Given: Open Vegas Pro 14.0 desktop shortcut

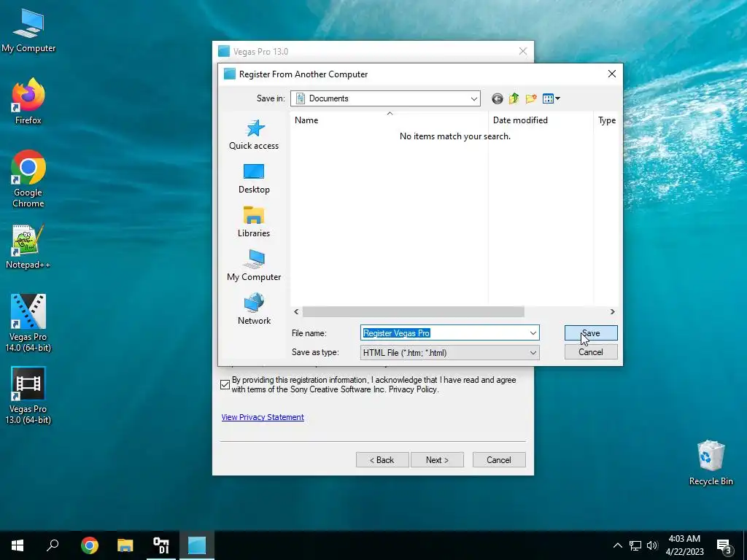Looking at the screenshot, I should pos(28,323).
